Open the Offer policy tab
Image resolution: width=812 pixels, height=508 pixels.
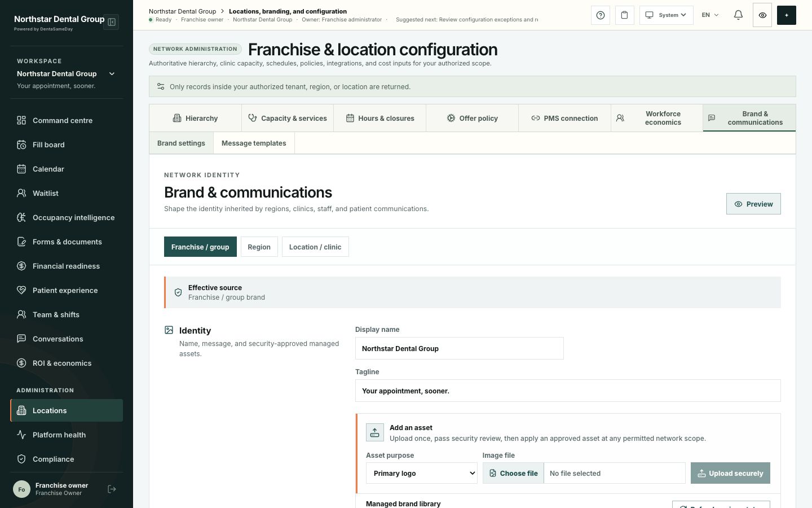473,118
